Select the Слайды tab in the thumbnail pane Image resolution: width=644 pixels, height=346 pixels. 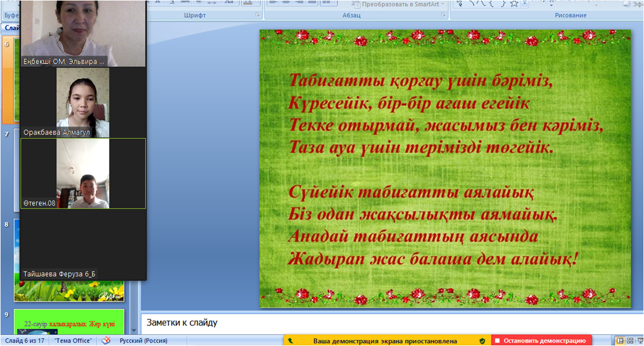coord(10,27)
